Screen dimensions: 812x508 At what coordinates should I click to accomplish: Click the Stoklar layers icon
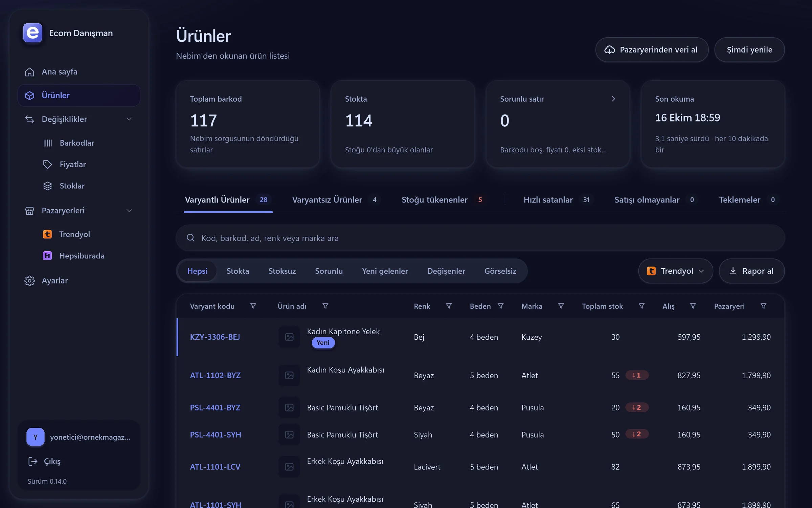[48, 186]
